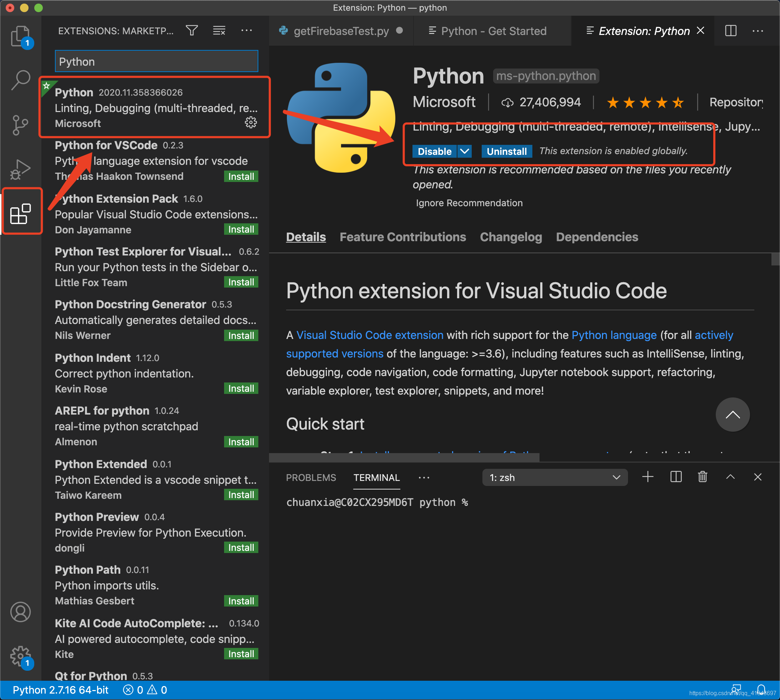Click the vertical scrollbar thumb in details pane
The width and height of the screenshot is (780, 700).
pos(775,259)
